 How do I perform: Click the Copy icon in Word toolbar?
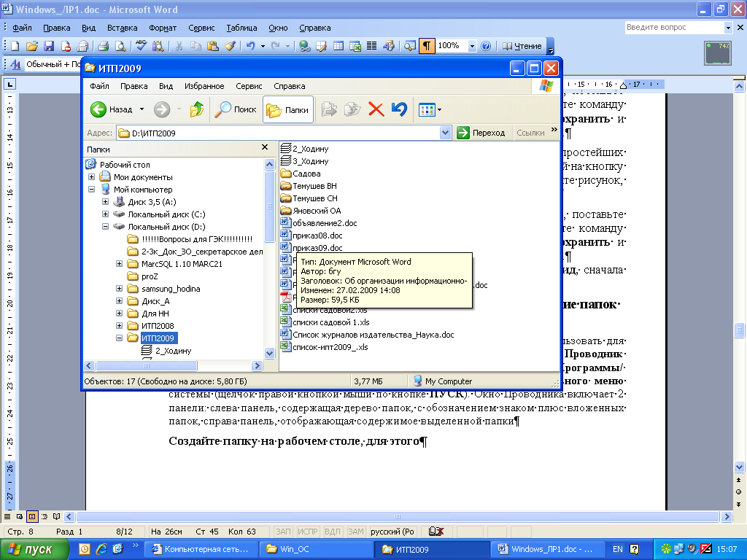tap(196, 46)
